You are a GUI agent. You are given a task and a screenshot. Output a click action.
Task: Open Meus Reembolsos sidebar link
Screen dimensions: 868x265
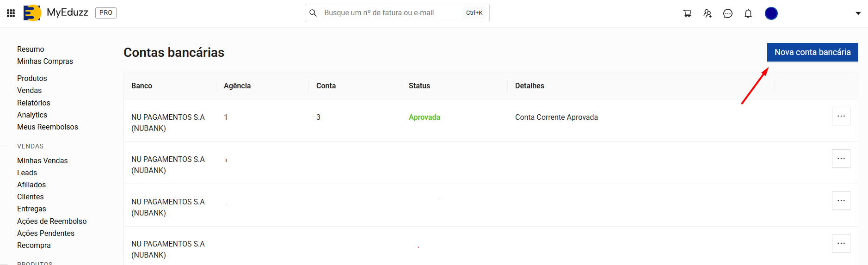pos(47,127)
